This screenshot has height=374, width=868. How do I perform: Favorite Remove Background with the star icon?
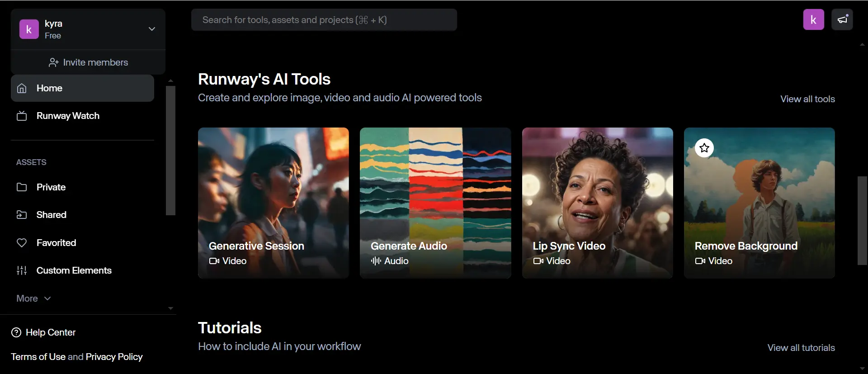coord(704,148)
